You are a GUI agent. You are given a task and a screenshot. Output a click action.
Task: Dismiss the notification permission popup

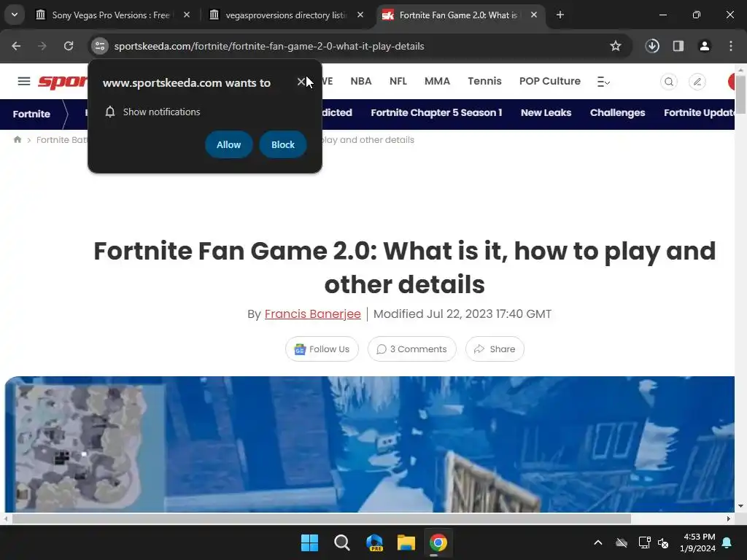pyautogui.click(x=301, y=82)
